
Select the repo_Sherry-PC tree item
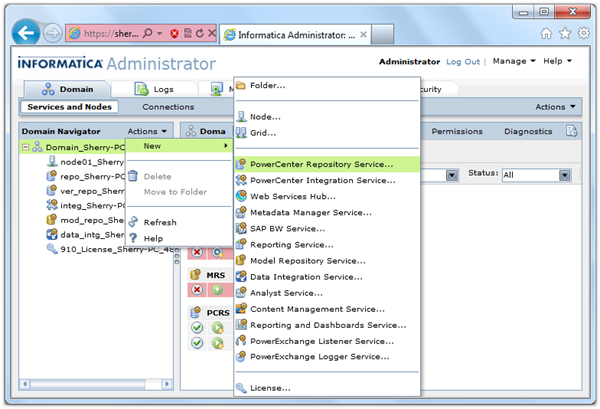pyautogui.click(x=85, y=176)
